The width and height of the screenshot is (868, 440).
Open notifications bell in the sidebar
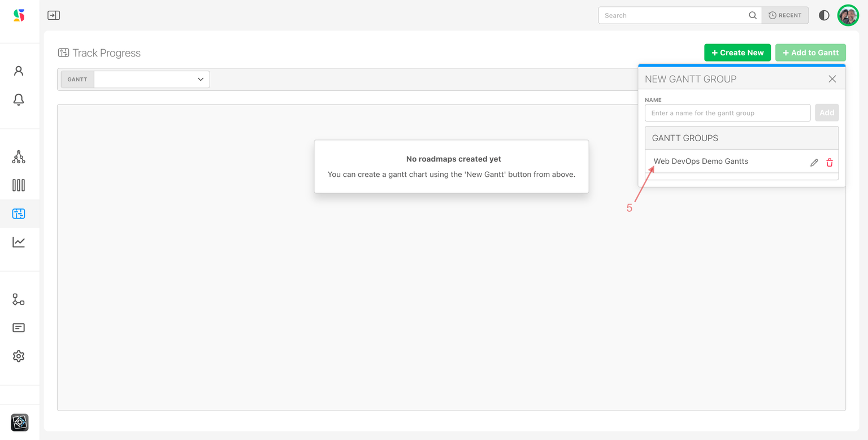[19, 99]
